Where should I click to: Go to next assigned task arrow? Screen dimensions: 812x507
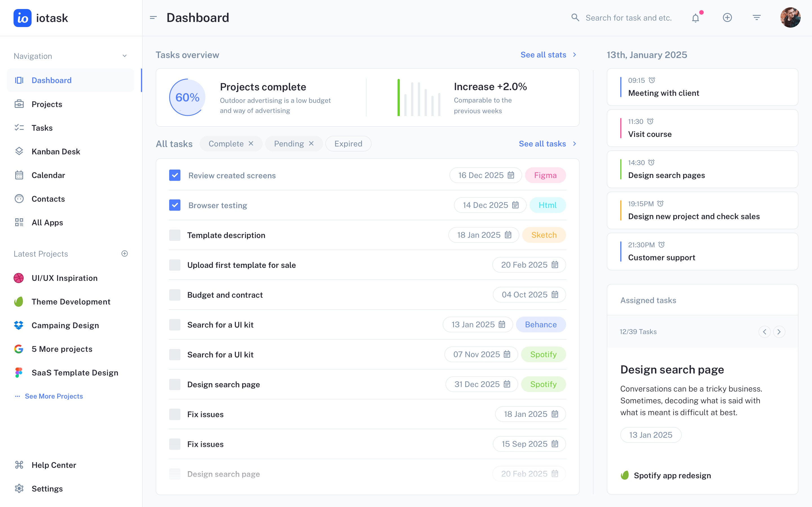coord(779,332)
